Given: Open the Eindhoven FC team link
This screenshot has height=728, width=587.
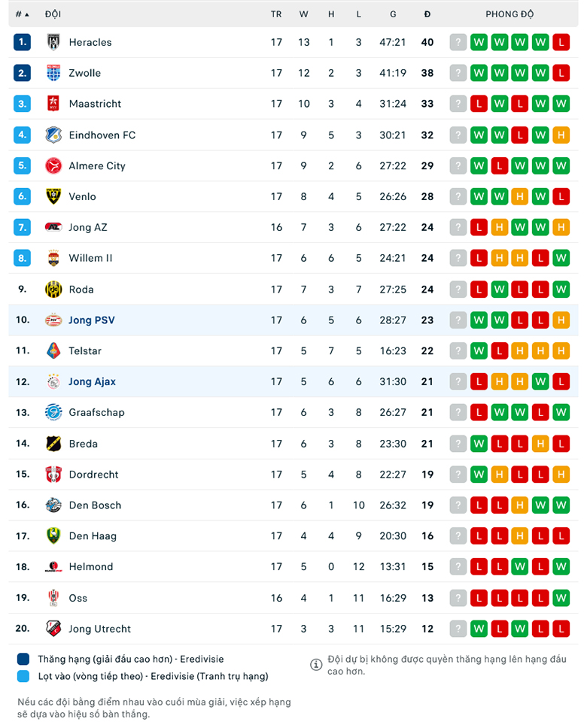Looking at the screenshot, I should [x=102, y=135].
